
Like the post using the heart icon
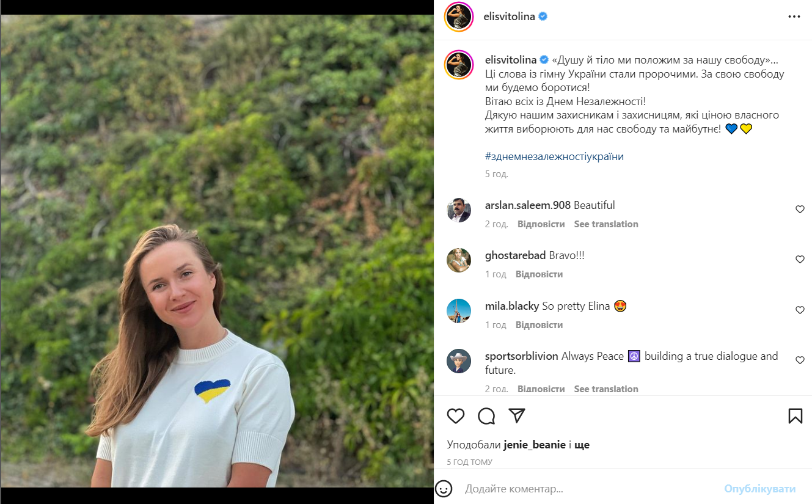point(455,416)
